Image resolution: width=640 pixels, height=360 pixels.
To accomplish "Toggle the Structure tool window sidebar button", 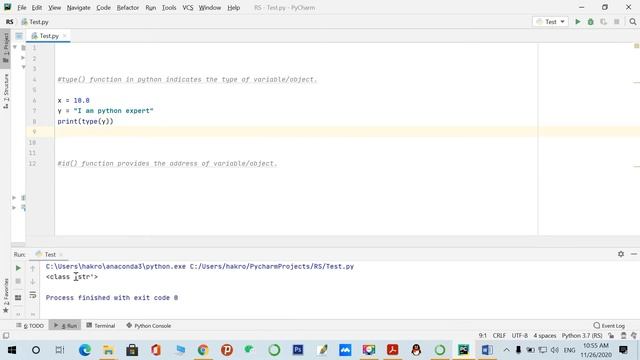I will (6, 91).
